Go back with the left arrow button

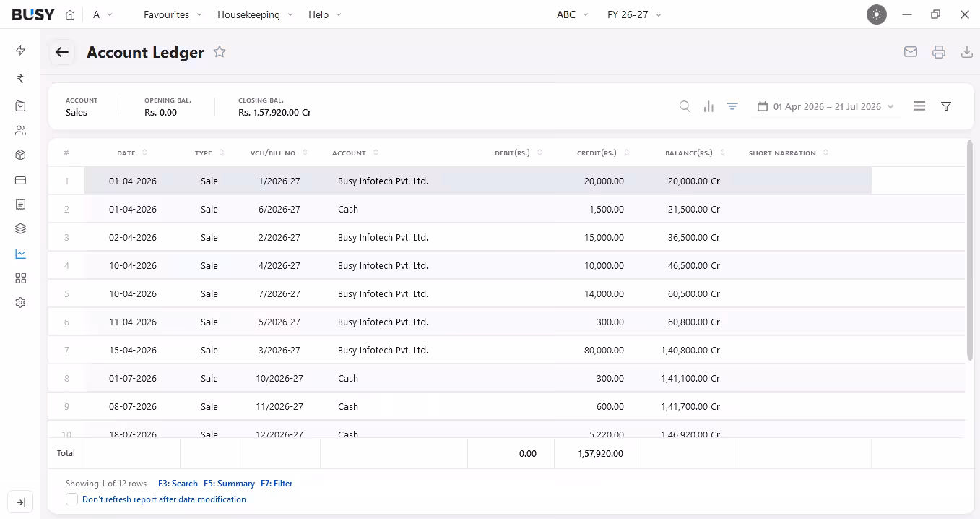point(62,52)
